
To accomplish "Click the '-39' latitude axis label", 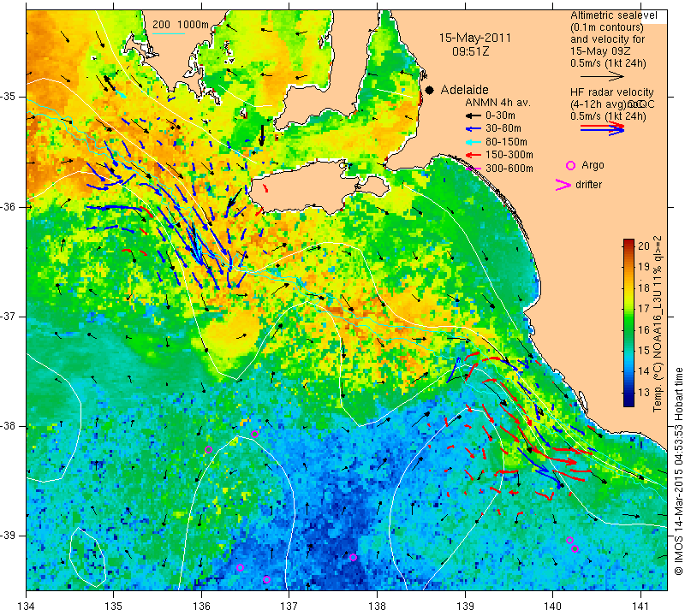I will (x=9, y=536).
